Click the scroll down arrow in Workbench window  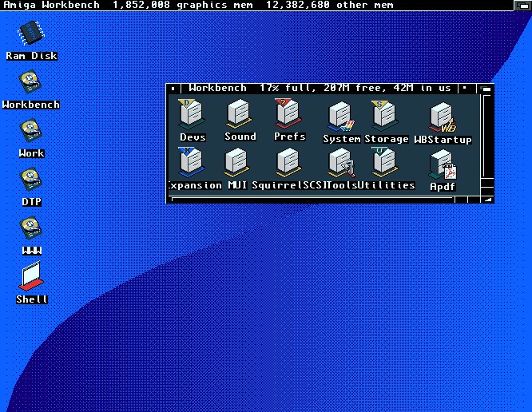pyautogui.click(x=487, y=192)
